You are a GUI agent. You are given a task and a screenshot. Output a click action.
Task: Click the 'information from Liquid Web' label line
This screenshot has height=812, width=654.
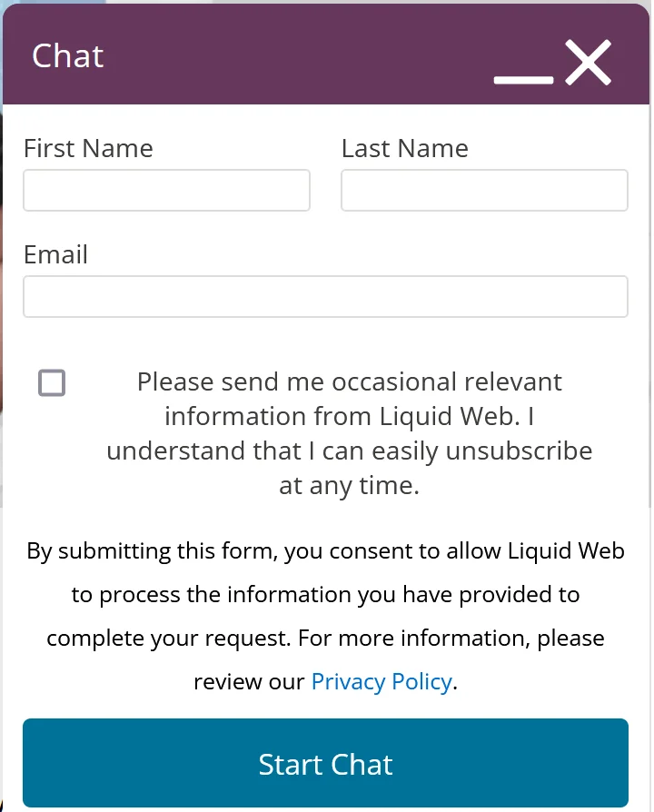(x=349, y=416)
